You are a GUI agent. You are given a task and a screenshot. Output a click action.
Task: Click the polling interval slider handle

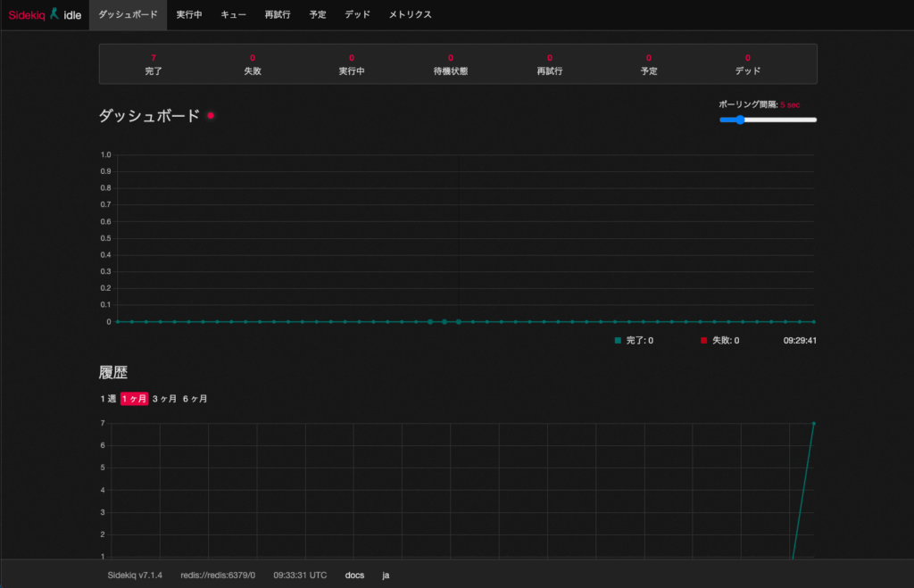tap(740, 120)
